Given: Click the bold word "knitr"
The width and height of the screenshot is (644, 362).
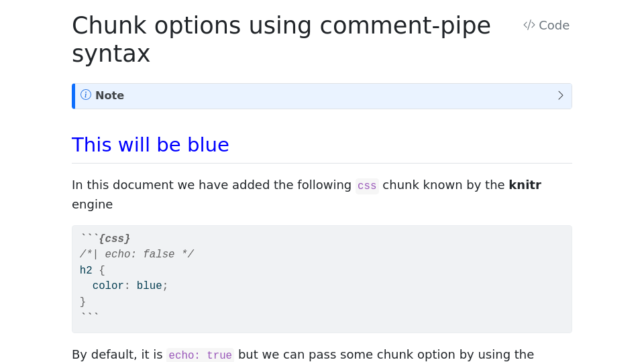Looking at the screenshot, I should click(525, 185).
